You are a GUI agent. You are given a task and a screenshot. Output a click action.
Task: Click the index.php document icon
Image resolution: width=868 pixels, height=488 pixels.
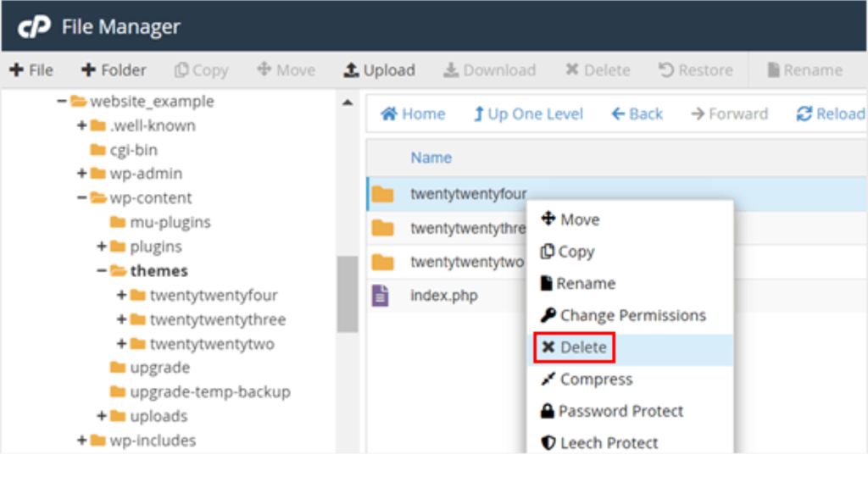(381, 296)
